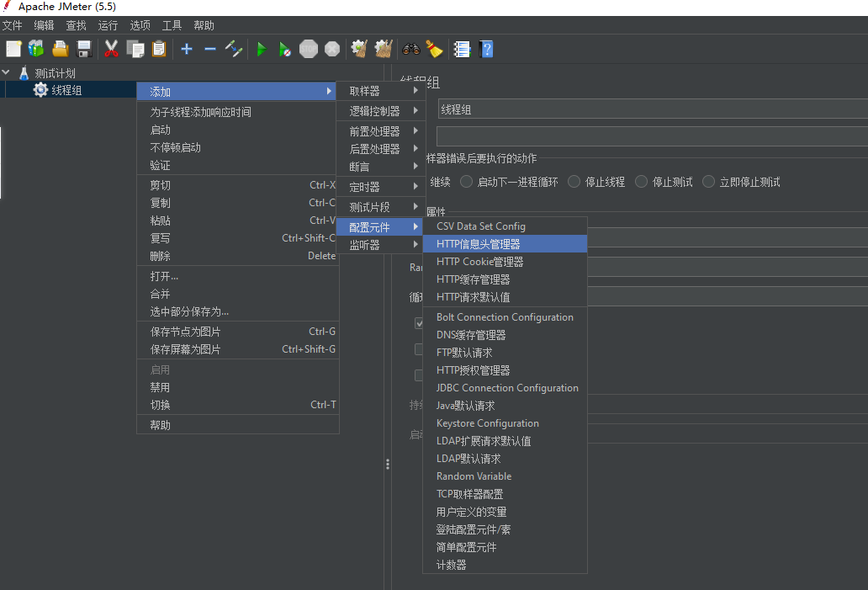Choose CSV Data Set Config from the list
This screenshot has width=868, height=590.
coord(481,226)
